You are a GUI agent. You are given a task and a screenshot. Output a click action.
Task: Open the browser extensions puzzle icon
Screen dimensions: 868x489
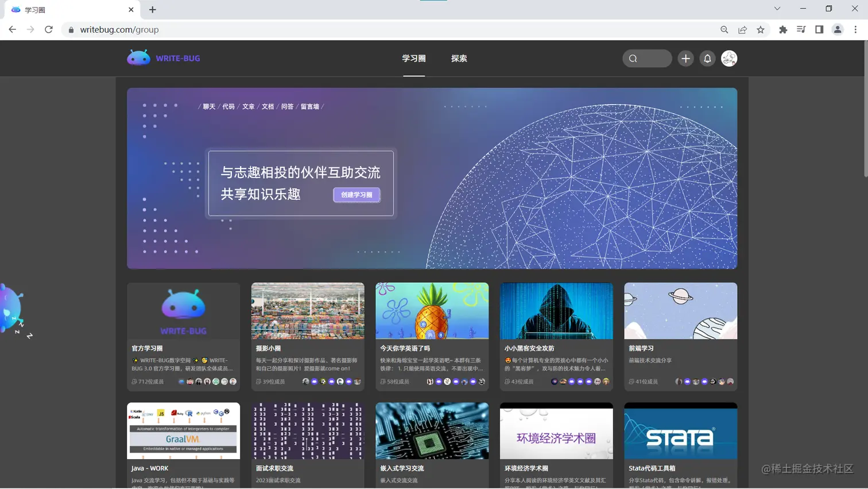tap(782, 29)
